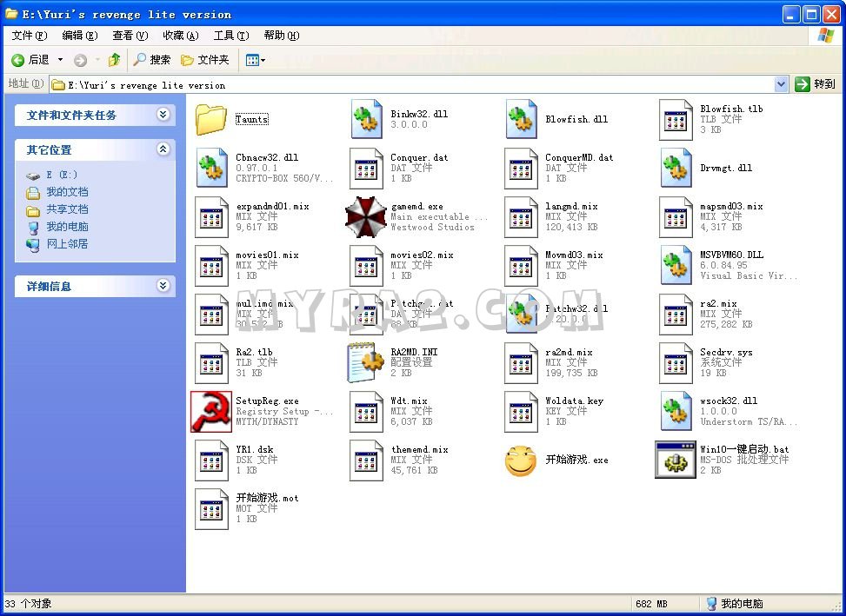This screenshot has height=616, width=846.
Task: Click the langmd.mix file icon
Action: click(x=521, y=216)
